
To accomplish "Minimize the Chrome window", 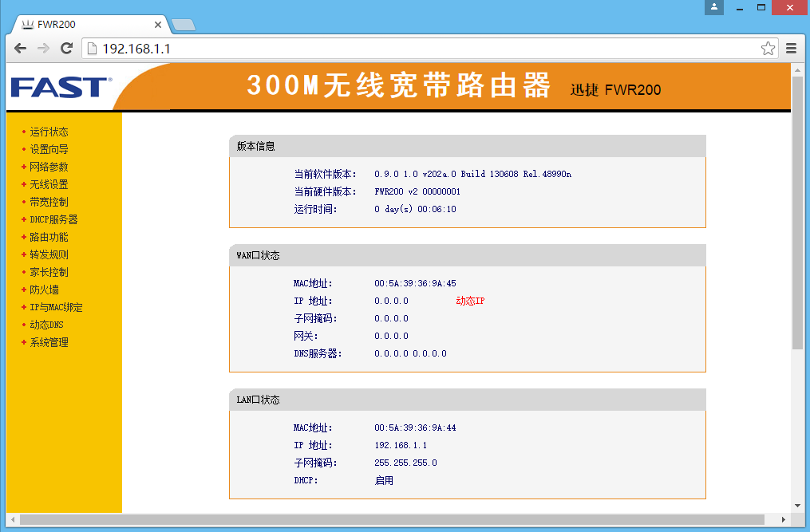I will coord(740,7).
